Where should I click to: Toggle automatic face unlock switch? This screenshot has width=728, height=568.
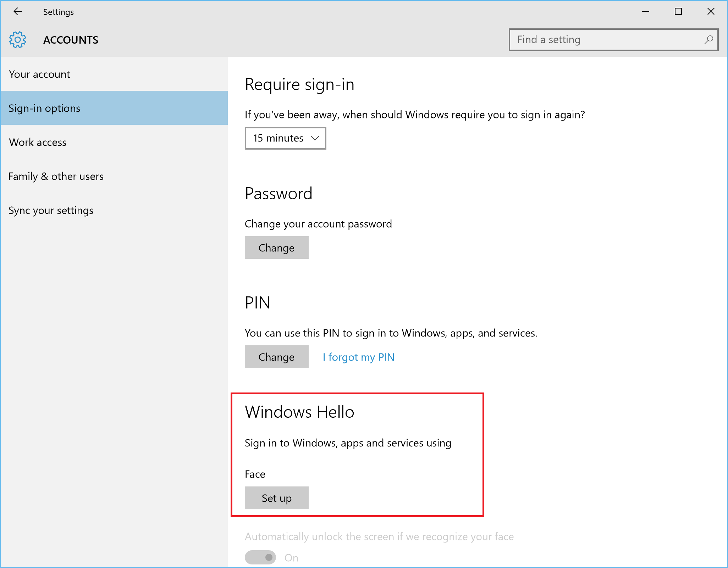pos(260,557)
